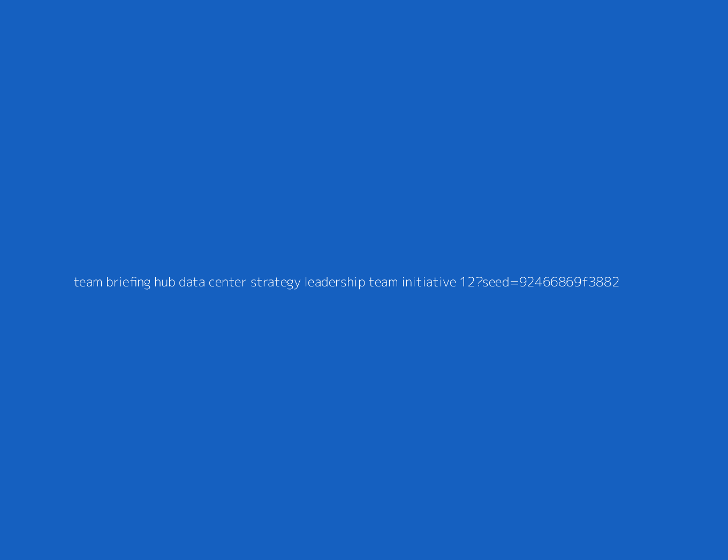728x560 pixels.
Task: Select the word "initiative"
Action: tap(429, 282)
